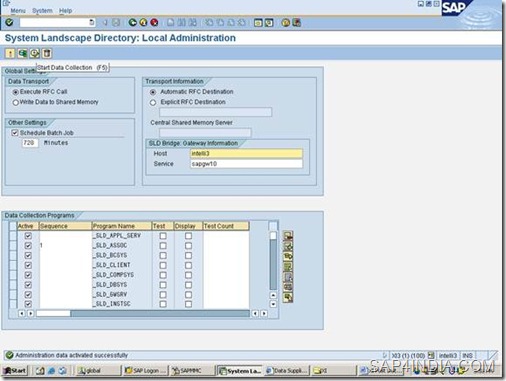Tick Test checkbox for _SLD_ASSOC row
Viewport: 506px width, 381px height.
[163, 246]
